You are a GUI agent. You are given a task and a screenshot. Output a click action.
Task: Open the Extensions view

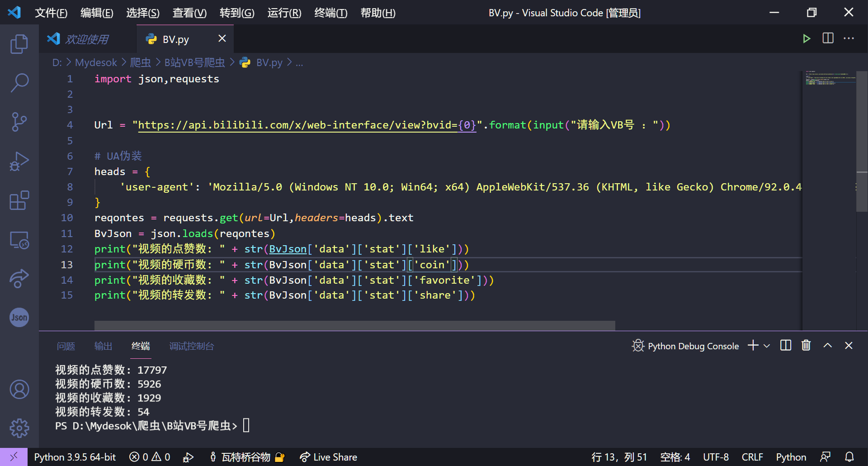pyautogui.click(x=19, y=200)
